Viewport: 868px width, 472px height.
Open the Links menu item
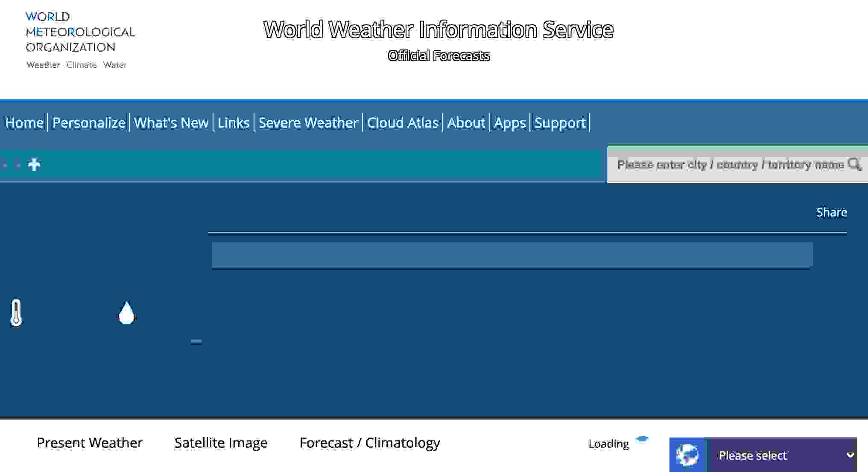click(234, 123)
